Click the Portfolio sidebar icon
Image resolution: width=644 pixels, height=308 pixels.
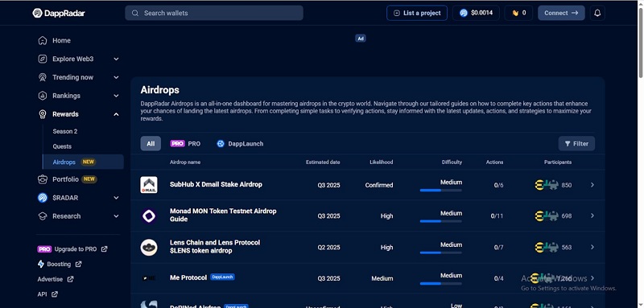43,179
